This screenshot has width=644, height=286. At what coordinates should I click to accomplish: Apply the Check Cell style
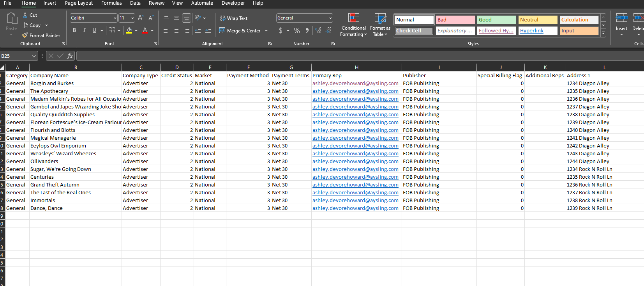(x=414, y=30)
